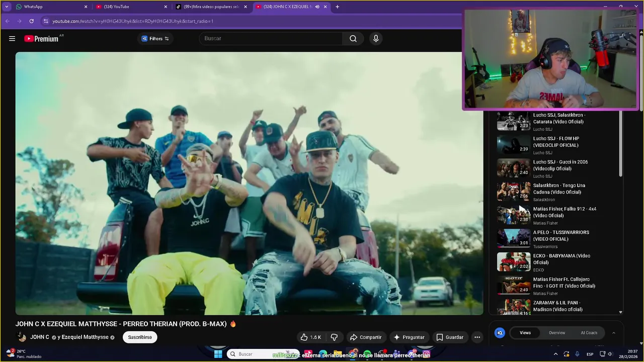Click the search magnifier button
Viewport: 644px width, 362px height.
coord(353,39)
